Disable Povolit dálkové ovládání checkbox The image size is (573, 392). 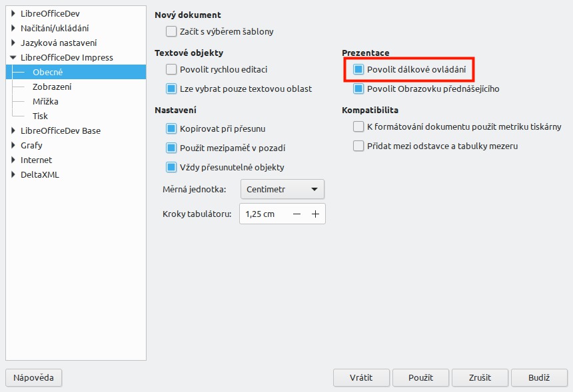click(358, 69)
